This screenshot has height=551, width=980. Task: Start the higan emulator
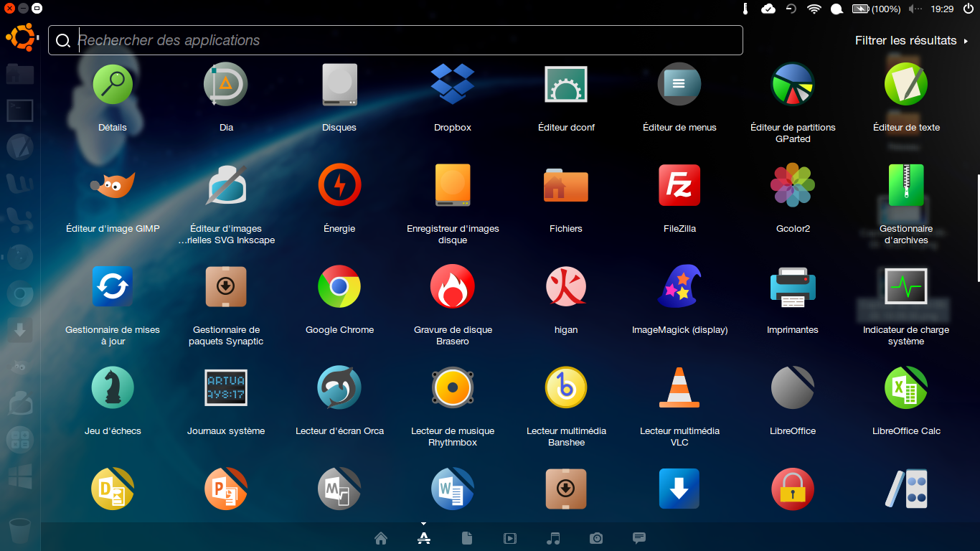565,286
